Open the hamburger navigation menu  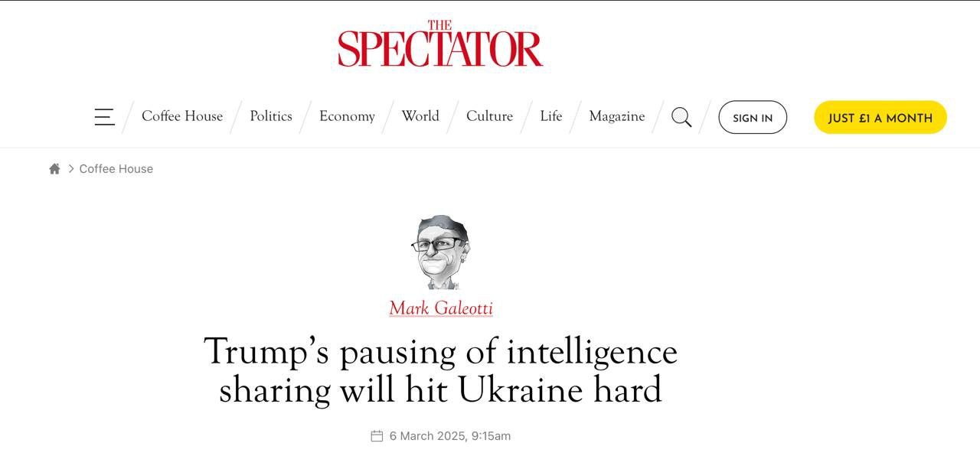tap(104, 117)
